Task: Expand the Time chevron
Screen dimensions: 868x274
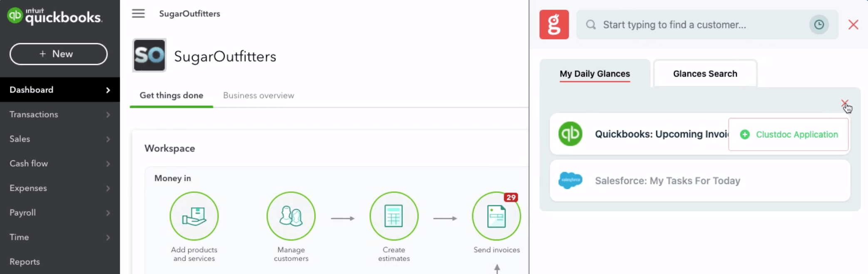Action: (108, 237)
